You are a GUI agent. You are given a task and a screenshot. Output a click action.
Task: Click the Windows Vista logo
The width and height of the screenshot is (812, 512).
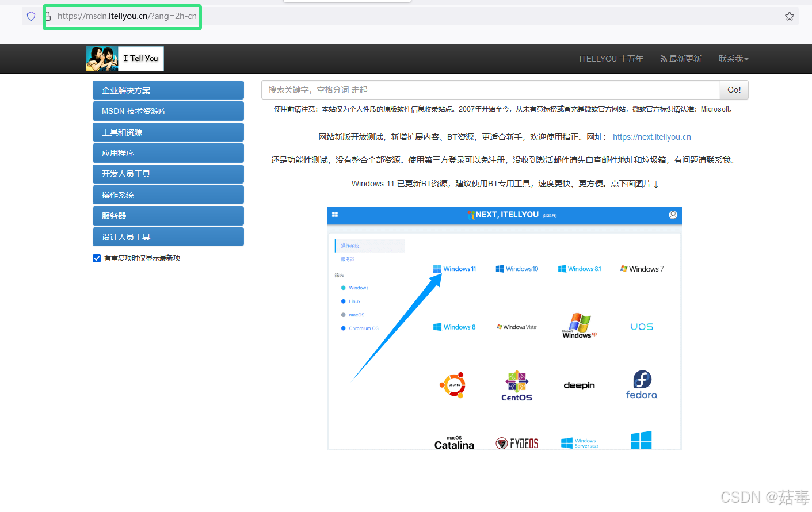pyautogui.click(x=517, y=327)
